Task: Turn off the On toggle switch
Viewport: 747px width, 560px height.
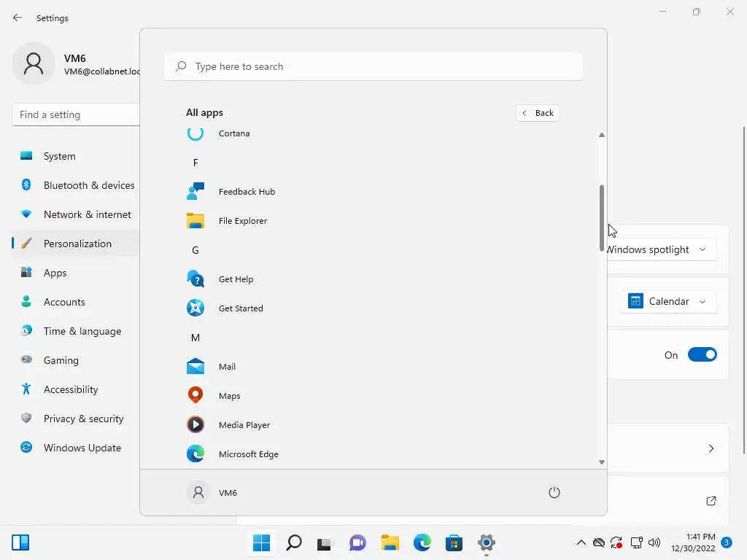Action: click(703, 355)
